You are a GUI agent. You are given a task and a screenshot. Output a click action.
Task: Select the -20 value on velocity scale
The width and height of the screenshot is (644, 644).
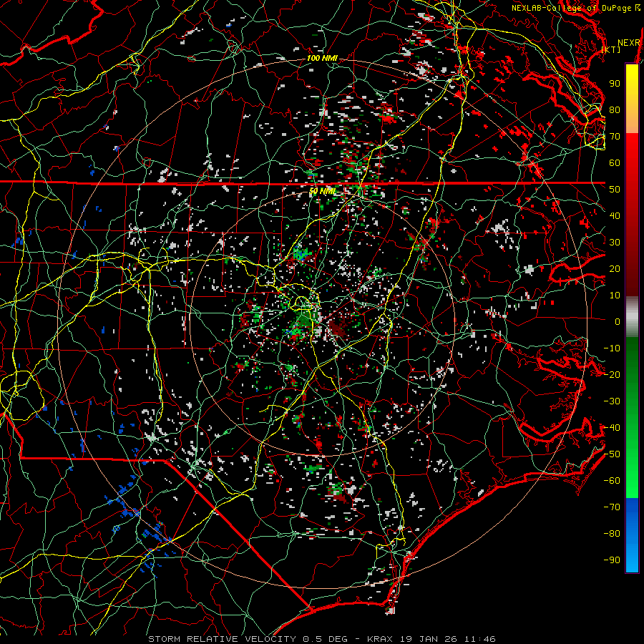click(x=612, y=375)
